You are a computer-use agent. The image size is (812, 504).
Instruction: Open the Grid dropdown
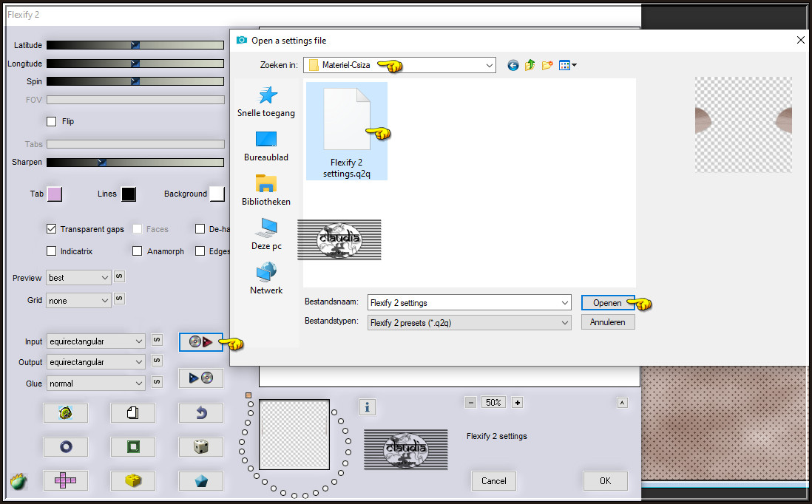[78, 301]
